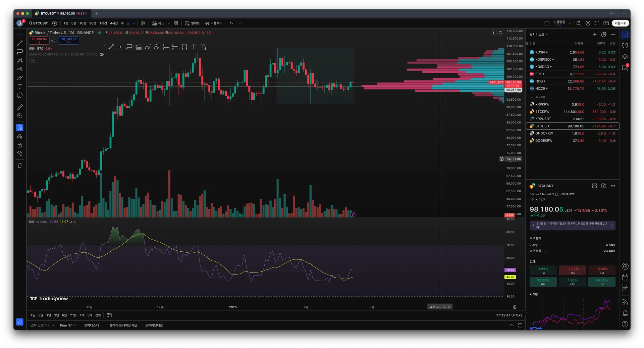Click the 퍼블리쉬 publish button
The image size is (644, 348).
(620, 23)
